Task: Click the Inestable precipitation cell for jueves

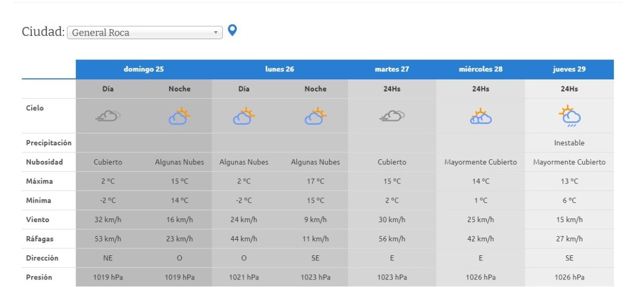Action: tap(569, 143)
